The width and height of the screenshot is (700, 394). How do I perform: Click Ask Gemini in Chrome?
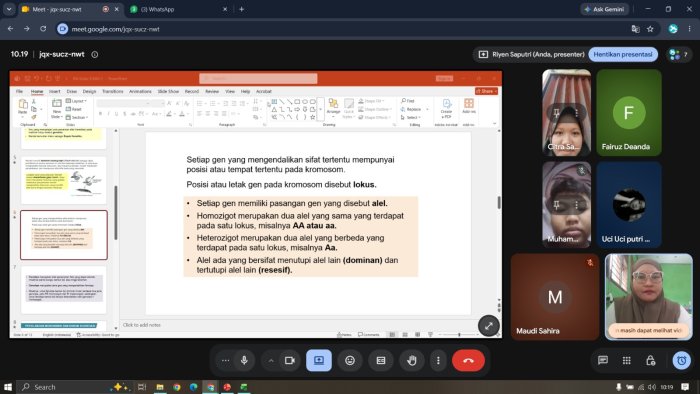point(604,9)
